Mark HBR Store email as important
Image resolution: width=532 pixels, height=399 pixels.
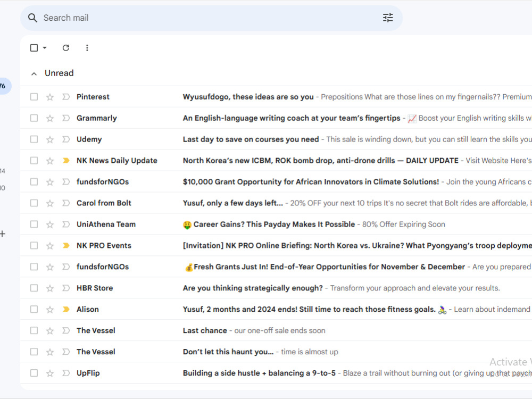66,288
